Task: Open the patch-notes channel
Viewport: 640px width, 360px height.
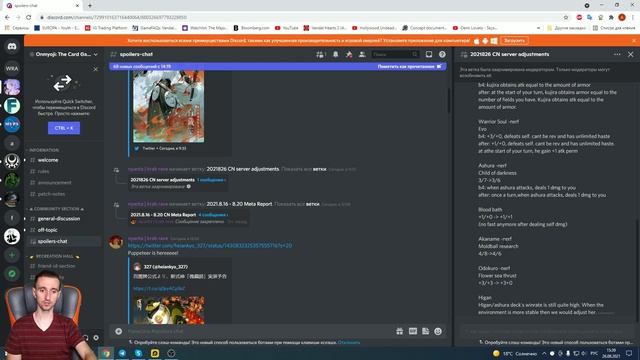Action: click(51, 194)
